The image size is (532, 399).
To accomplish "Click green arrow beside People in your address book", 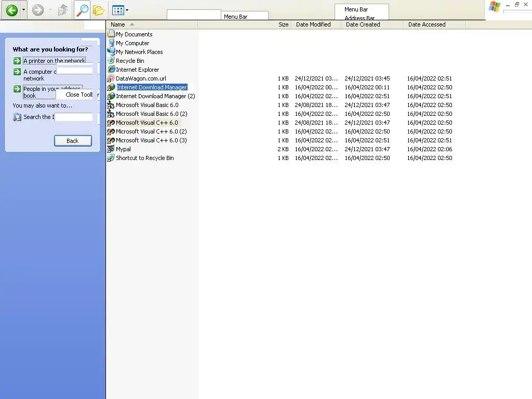I will point(17,89).
